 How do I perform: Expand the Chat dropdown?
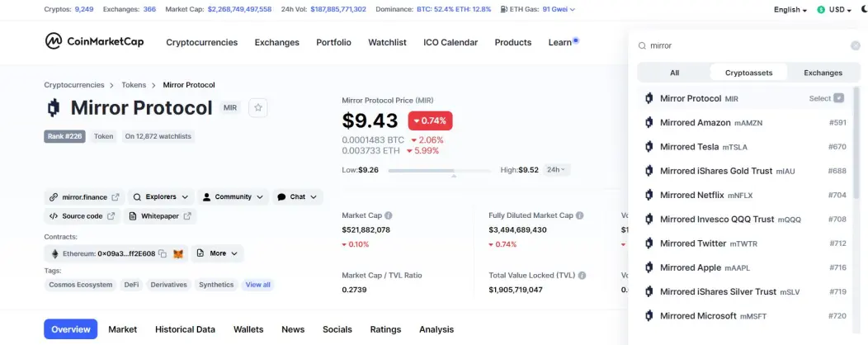[x=297, y=196]
